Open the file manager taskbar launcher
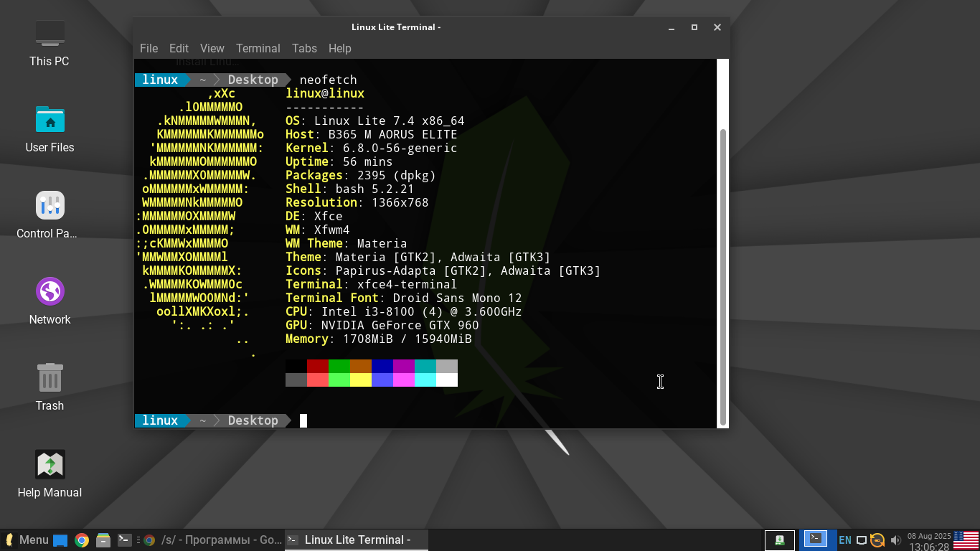The image size is (980, 551). (103, 540)
